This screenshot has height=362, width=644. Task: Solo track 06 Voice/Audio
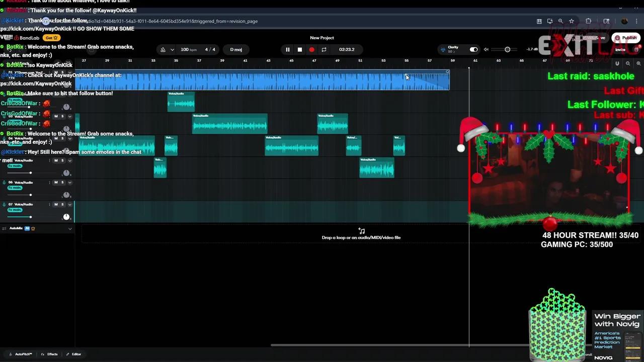pyautogui.click(x=62, y=182)
